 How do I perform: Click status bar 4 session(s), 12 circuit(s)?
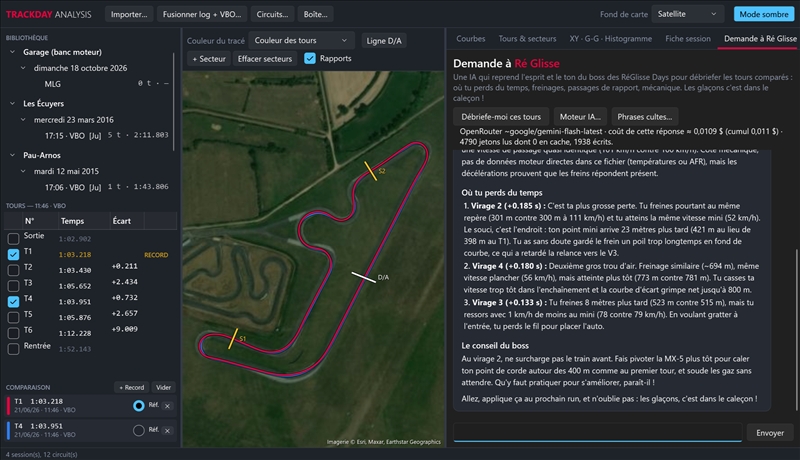coord(41,454)
